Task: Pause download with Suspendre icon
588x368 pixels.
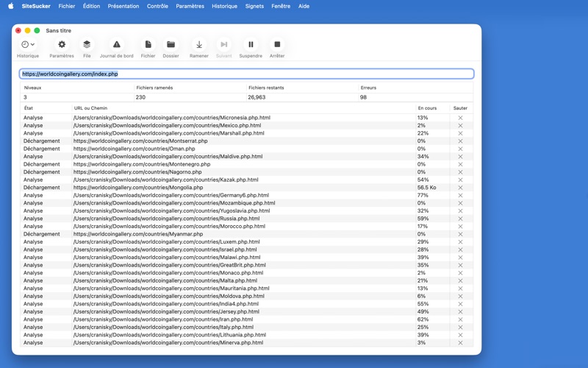Action: [x=251, y=44]
